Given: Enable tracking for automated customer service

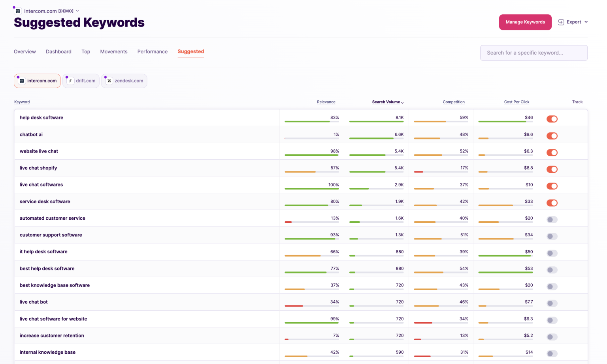Looking at the screenshot, I should point(552,220).
